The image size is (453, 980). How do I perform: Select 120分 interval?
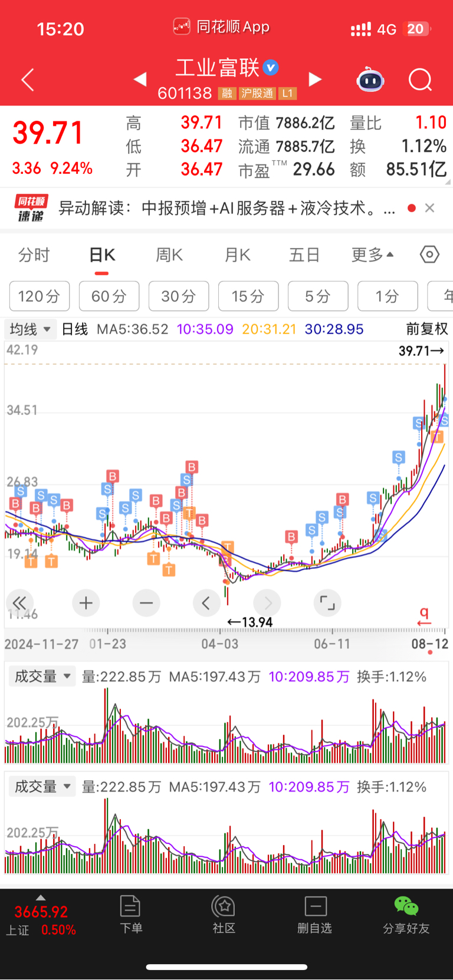[40, 296]
